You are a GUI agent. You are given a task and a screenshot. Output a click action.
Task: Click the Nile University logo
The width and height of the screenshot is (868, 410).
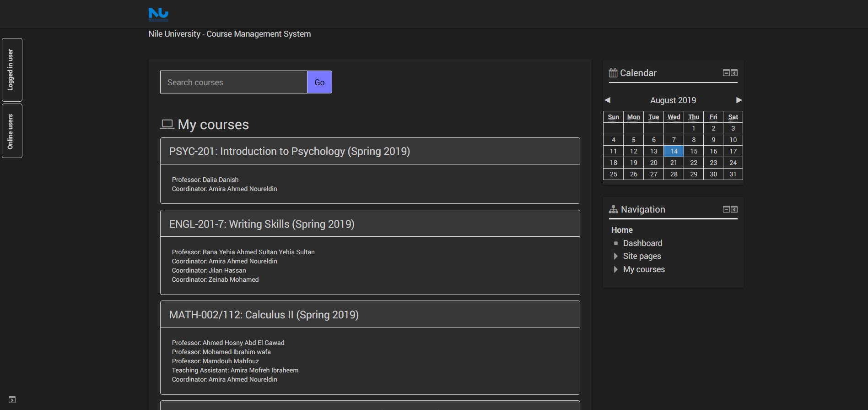[x=158, y=14]
